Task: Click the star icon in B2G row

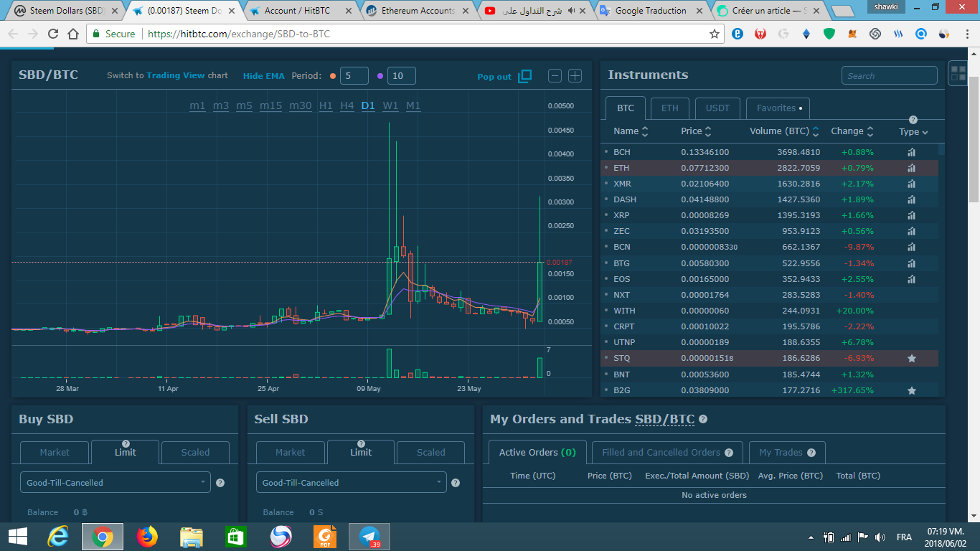Action: (912, 390)
